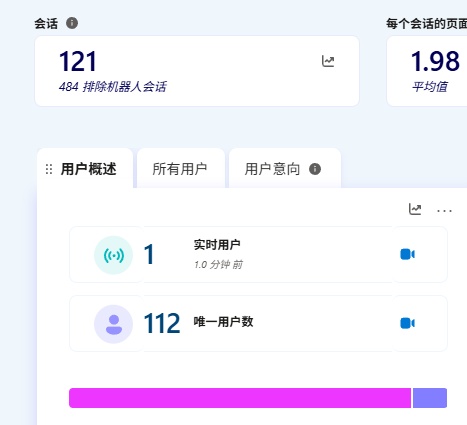
Task: Open the three-dot more options menu
Action: coord(444,211)
